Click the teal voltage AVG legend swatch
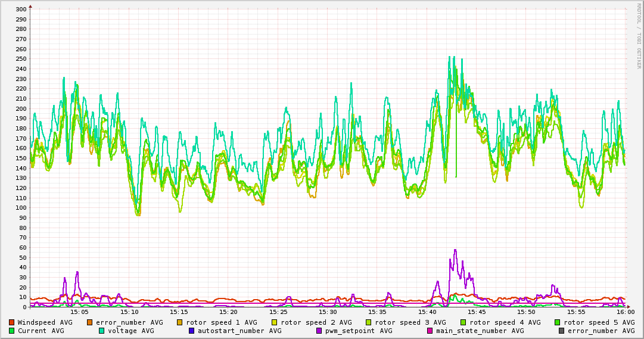The width and height of the screenshot is (644, 339). coord(101,331)
